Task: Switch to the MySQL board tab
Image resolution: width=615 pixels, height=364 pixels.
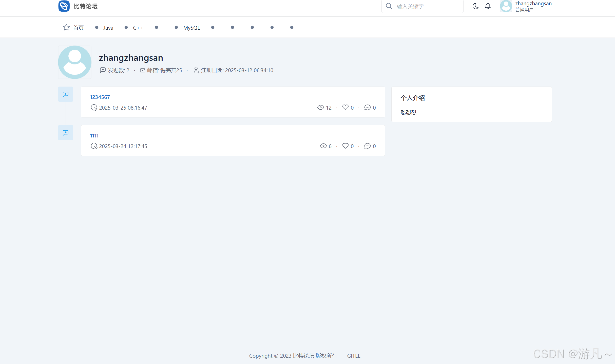Action: 191,28
